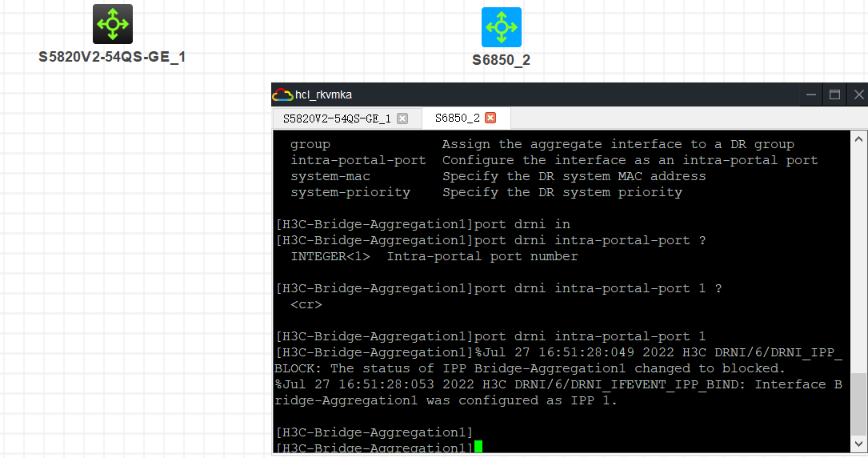The image size is (868, 458).
Task: Minimize the hcl_rkvmka terminal window
Action: point(811,94)
